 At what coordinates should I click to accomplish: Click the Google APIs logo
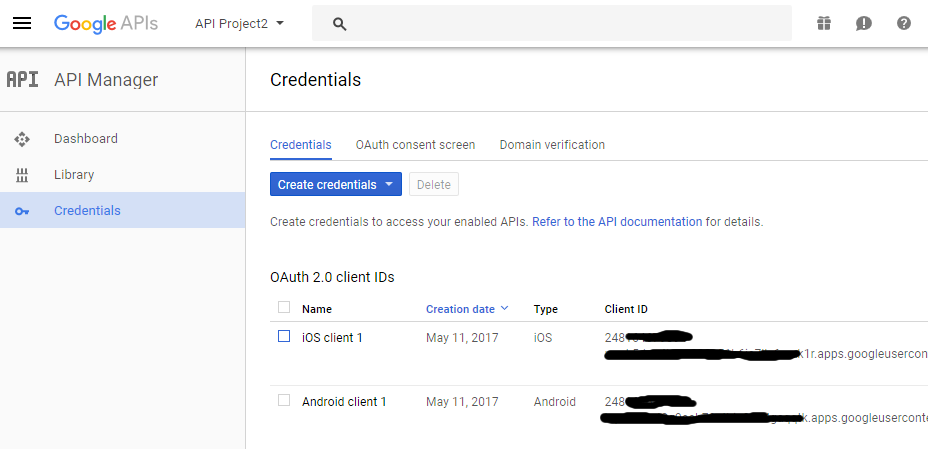pyautogui.click(x=106, y=24)
